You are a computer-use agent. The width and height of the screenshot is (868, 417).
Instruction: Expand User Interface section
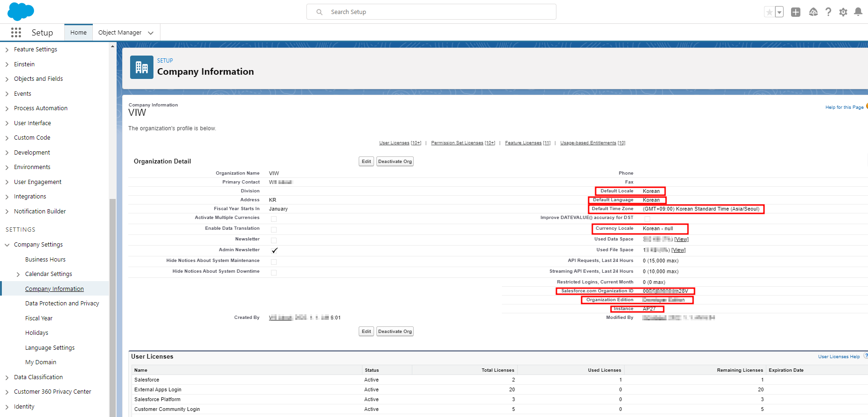(x=7, y=123)
